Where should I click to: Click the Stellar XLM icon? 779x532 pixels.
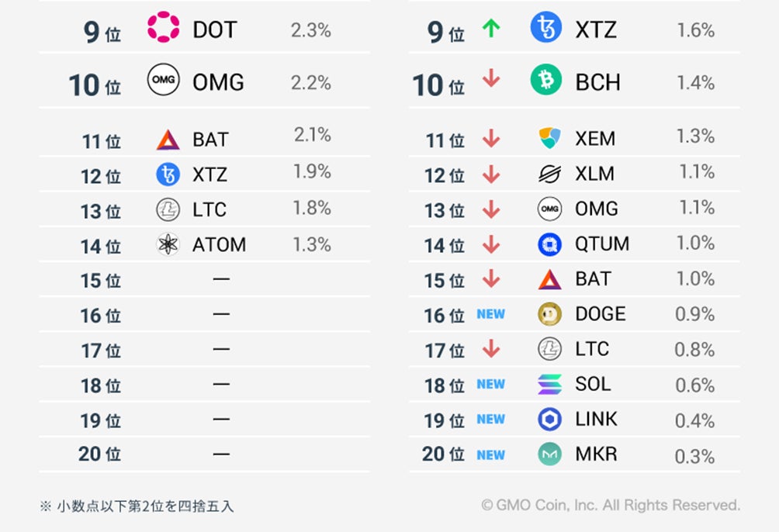pyautogui.click(x=549, y=174)
